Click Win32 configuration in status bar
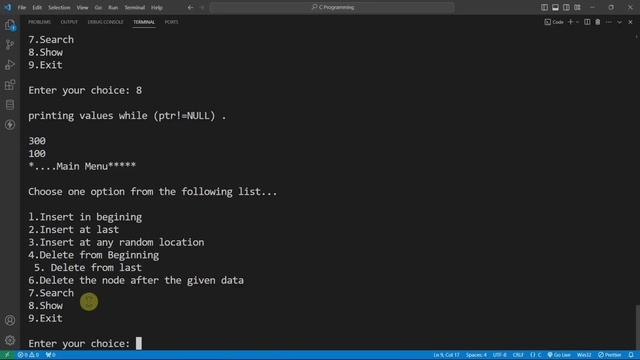Image resolution: width=640 pixels, height=360 pixels. [584, 355]
